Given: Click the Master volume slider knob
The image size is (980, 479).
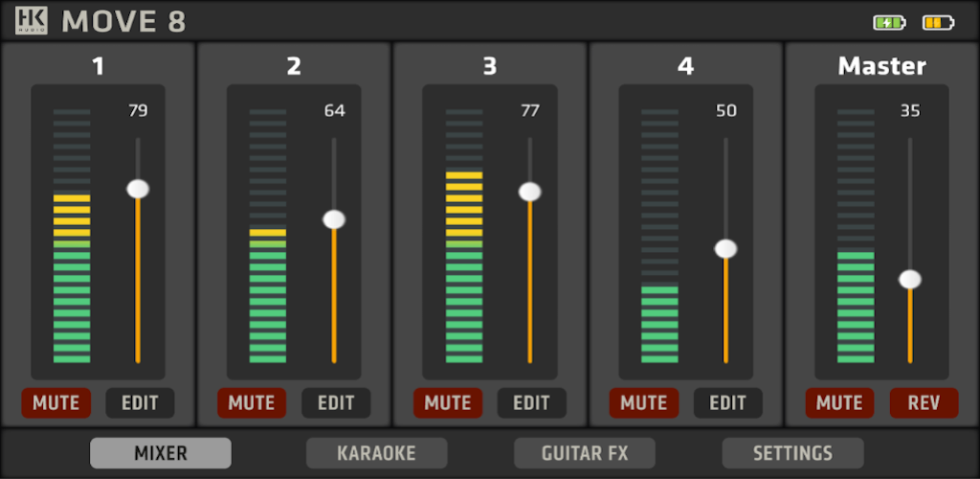Looking at the screenshot, I should click(x=910, y=279).
